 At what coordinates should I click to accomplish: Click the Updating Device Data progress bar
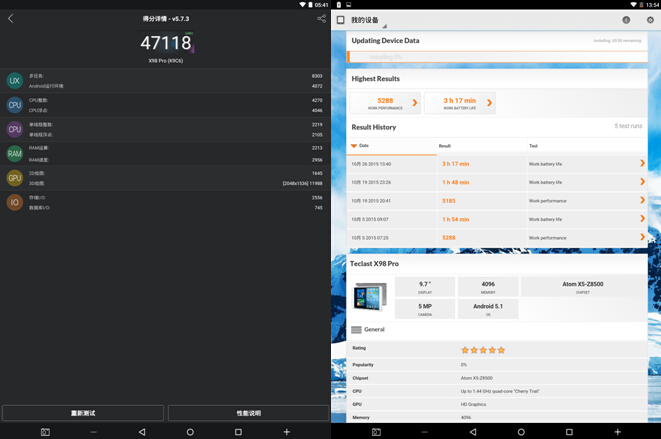(x=497, y=57)
